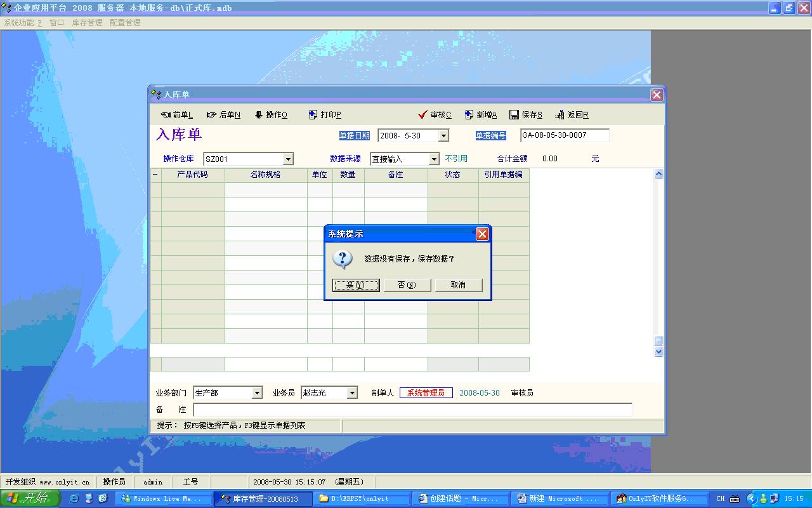
Task: Click the 单据编号 document number field
Action: 564,135
